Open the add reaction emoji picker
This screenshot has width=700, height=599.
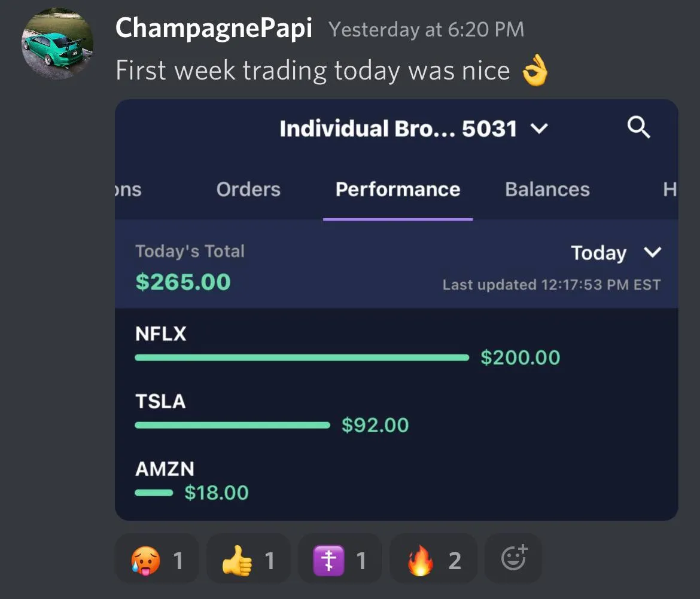513,558
